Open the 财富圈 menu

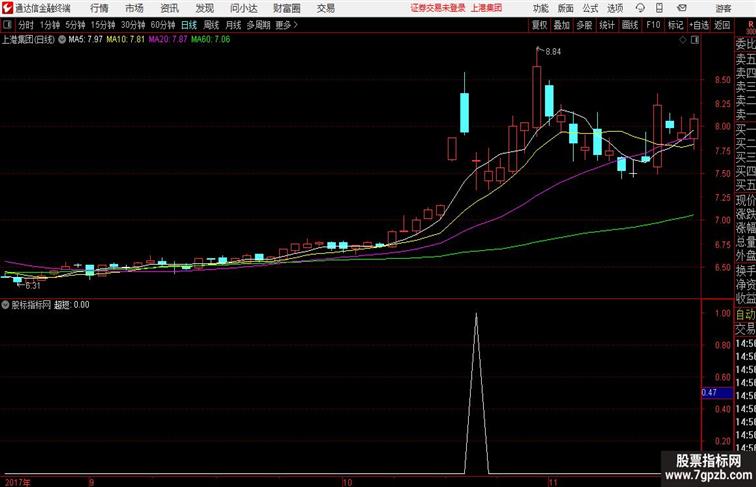click(x=287, y=8)
